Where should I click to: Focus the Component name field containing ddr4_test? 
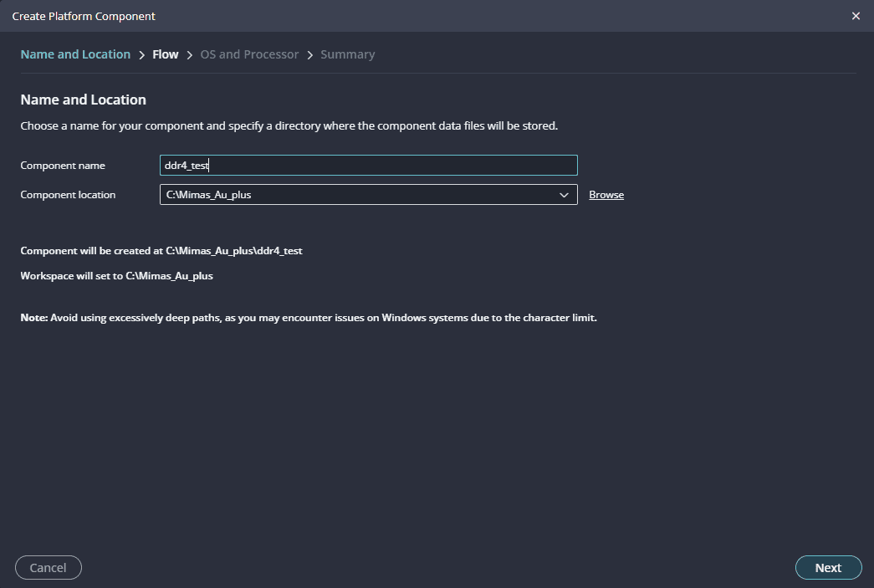368,166
